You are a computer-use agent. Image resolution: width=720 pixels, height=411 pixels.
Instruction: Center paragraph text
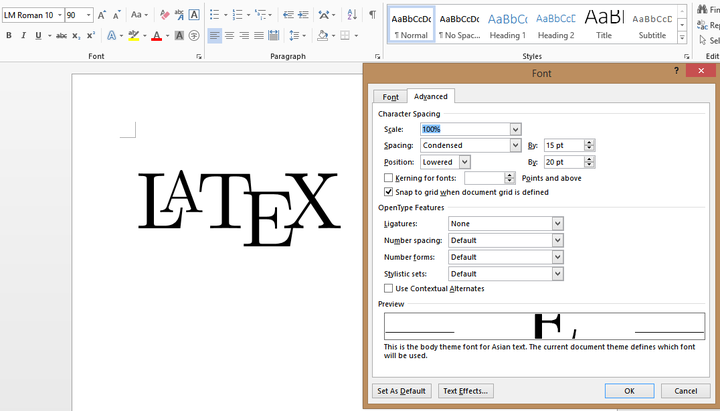[229, 35]
